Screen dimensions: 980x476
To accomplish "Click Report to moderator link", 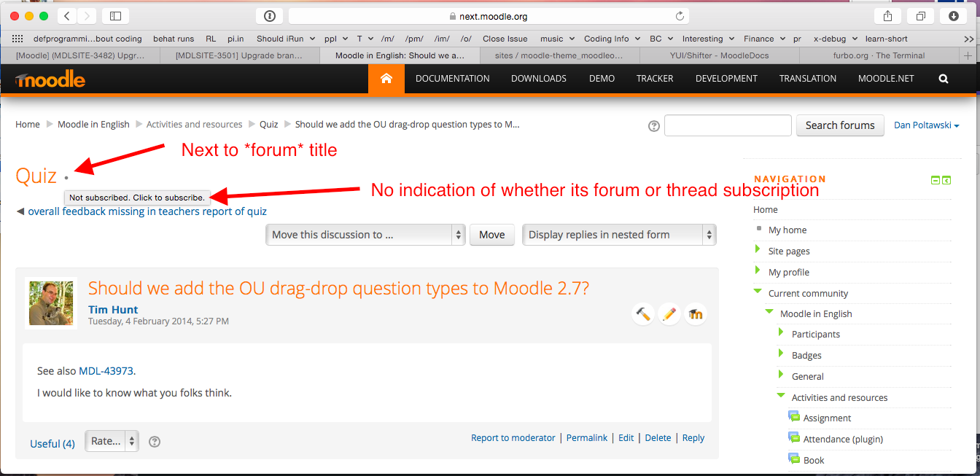I will [513, 438].
